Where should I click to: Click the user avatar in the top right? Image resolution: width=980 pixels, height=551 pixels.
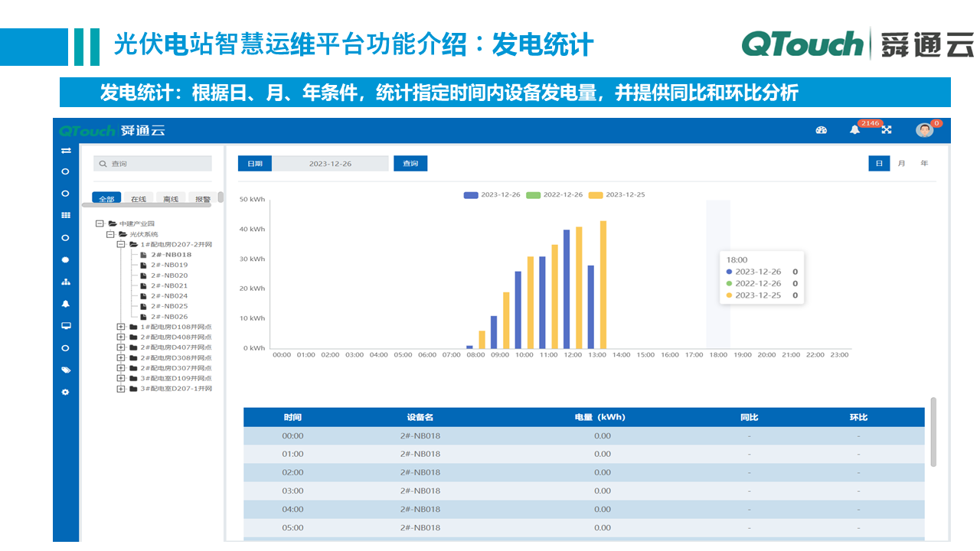924,130
